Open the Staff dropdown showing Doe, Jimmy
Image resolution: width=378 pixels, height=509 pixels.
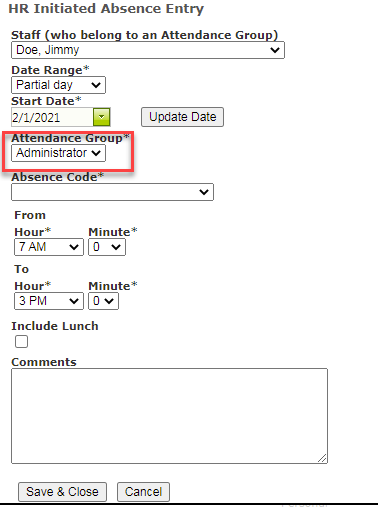(148, 50)
